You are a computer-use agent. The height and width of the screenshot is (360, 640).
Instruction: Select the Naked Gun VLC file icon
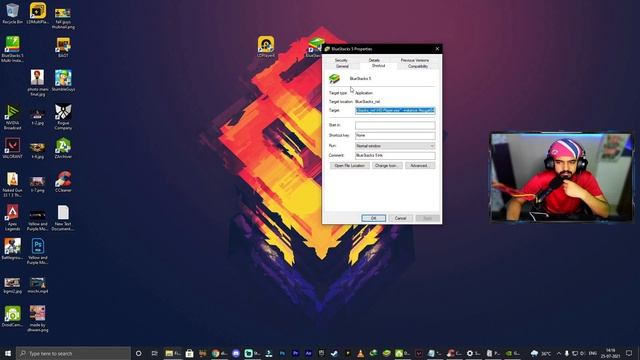(x=12, y=184)
